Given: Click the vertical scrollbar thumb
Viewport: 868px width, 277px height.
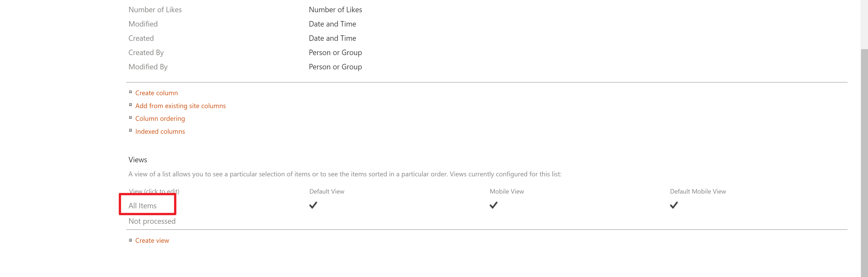Looking at the screenshot, I should 864,163.
